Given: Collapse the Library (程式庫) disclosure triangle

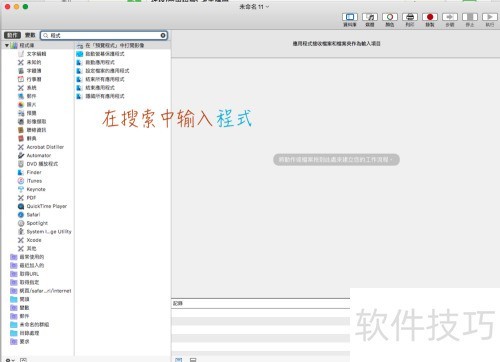Looking at the screenshot, I should coord(7,45).
